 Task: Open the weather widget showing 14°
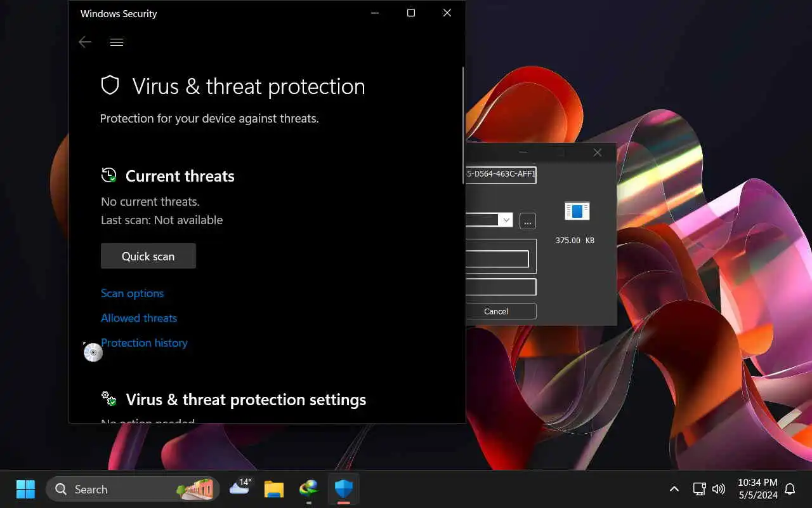click(x=240, y=487)
